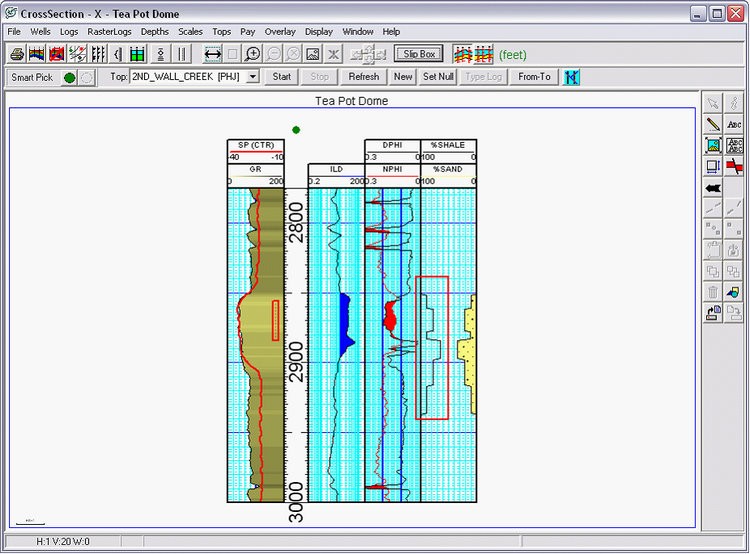Click the black left arrow tool

(713, 187)
